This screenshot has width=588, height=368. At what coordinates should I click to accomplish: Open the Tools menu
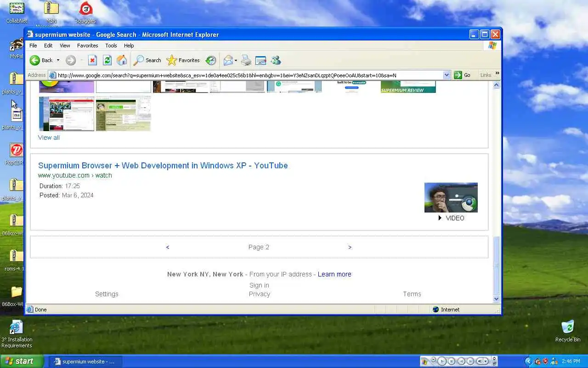point(111,46)
